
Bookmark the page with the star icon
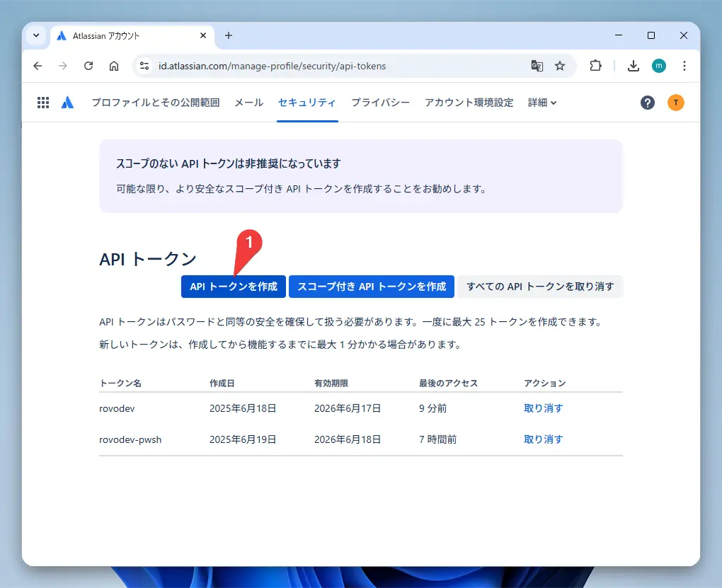pyautogui.click(x=560, y=66)
